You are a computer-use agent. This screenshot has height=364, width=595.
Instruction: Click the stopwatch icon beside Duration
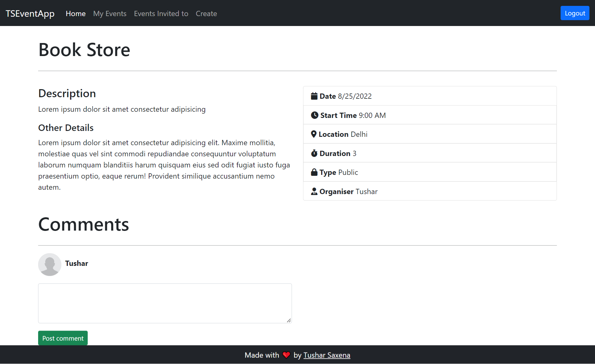314,154
